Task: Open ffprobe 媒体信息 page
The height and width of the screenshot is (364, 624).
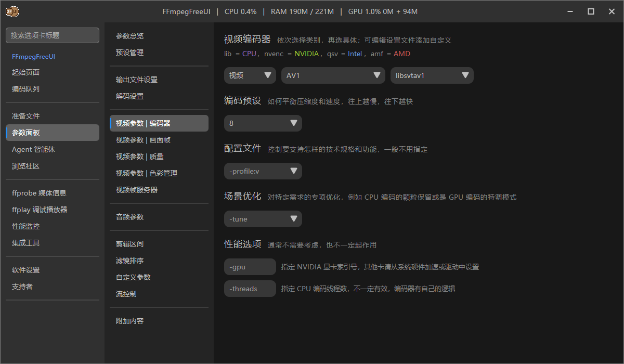Action: [x=53, y=193]
